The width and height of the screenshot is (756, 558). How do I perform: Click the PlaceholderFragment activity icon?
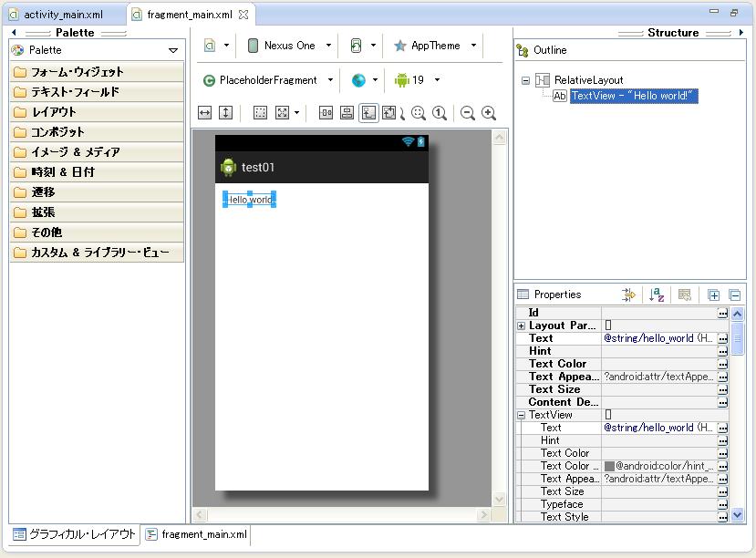click(x=209, y=80)
